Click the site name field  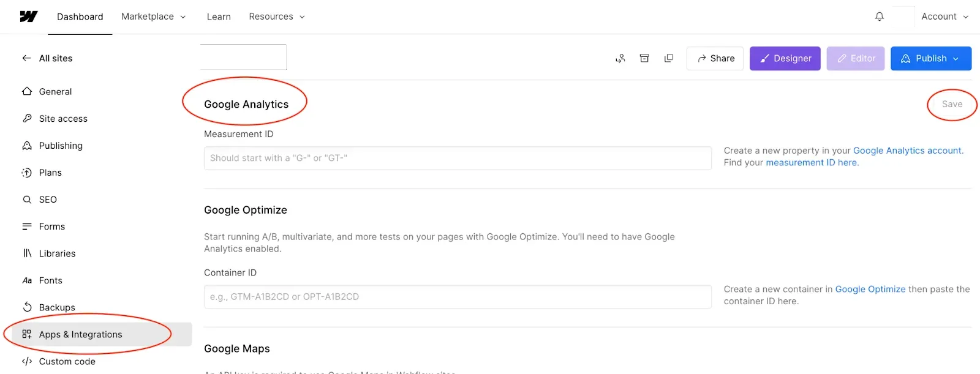pos(243,57)
